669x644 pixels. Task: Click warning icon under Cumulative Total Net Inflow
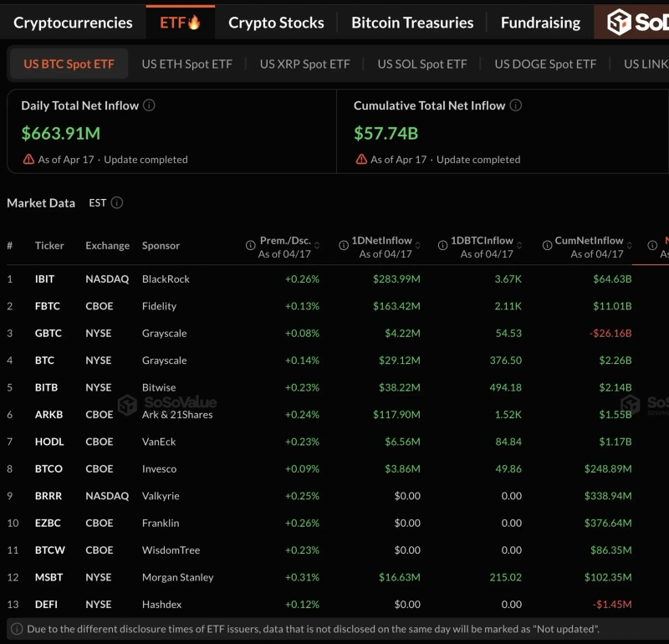pyautogui.click(x=361, y=159)
